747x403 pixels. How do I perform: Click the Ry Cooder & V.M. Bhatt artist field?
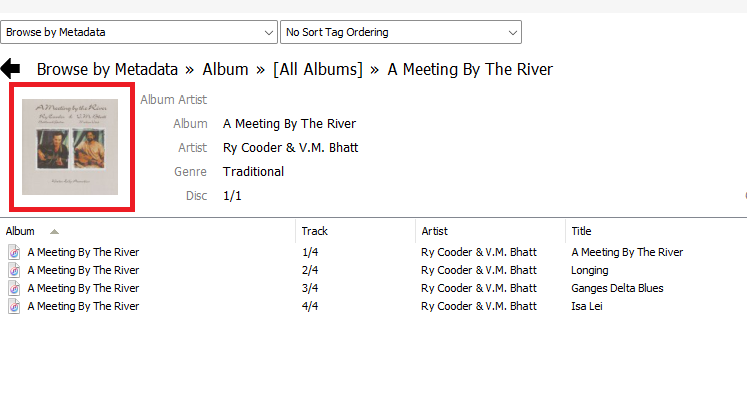pos(290,148)
